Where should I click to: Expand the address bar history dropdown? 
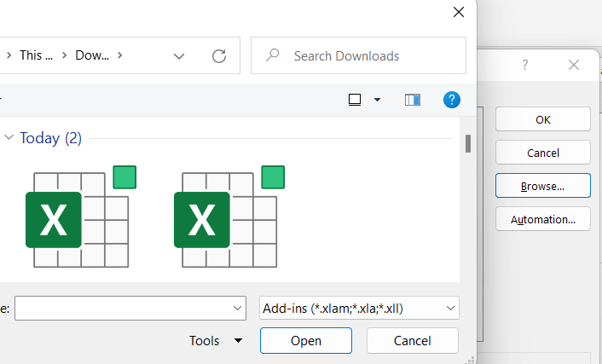[x=179, y=56]
